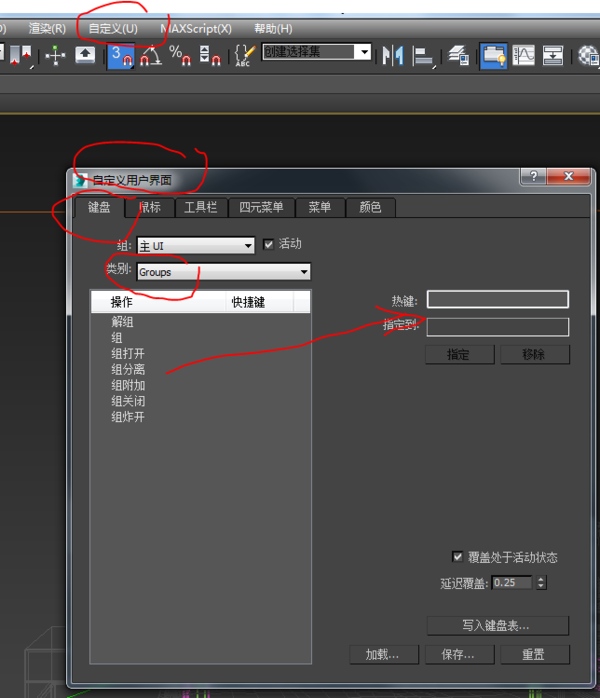Click the 指定到 field

click(498, 327)
